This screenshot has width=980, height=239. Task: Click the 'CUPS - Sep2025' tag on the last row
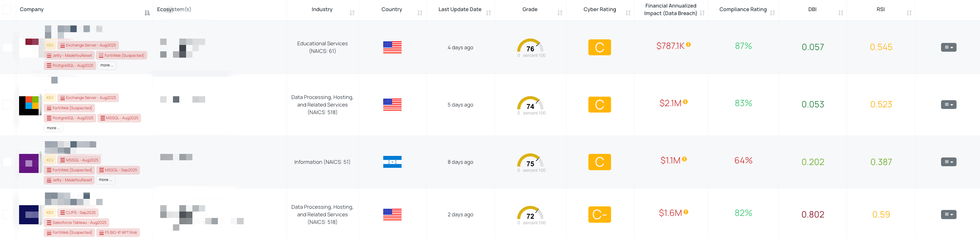click(x=78, y=212)
